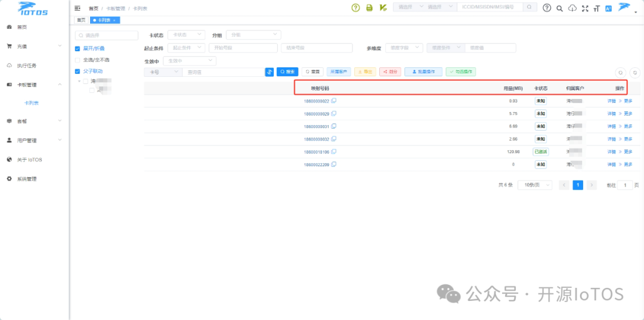Image resolution: width=644 pixels, height=320 pixels.
Task: Expand the 套餐 sidebar menu
Action: (35, 121)
